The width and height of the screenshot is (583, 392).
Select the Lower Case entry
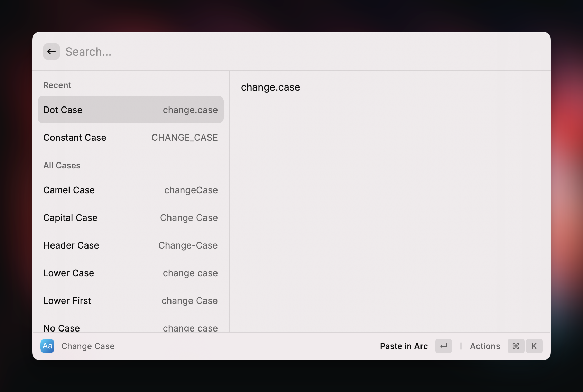click(x=130, y=273)
